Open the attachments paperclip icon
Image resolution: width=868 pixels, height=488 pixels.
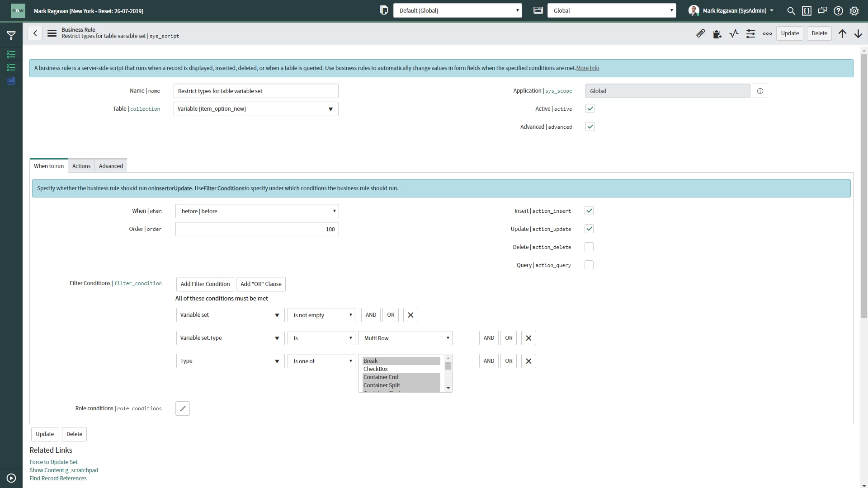click(701, 33)
